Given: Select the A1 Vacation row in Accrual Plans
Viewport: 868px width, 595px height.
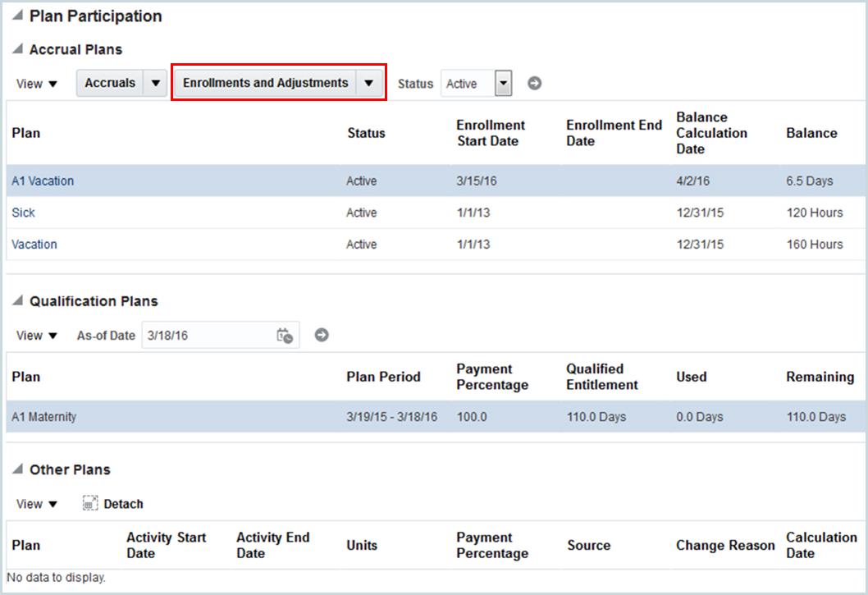Looking at the screenshot, I should point(205,181).
